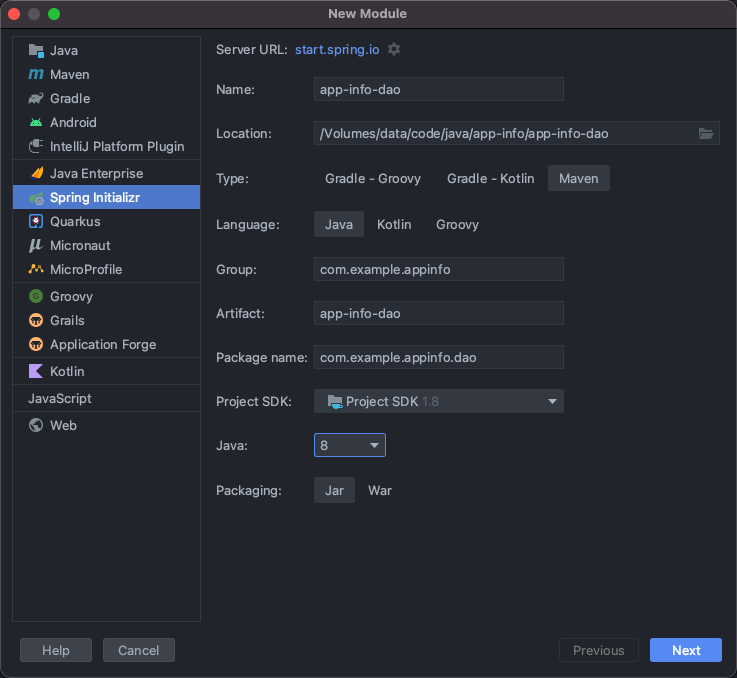This screenshot has width=737, height=678.
Task: Click the Previous button
Action: [598, 650]
